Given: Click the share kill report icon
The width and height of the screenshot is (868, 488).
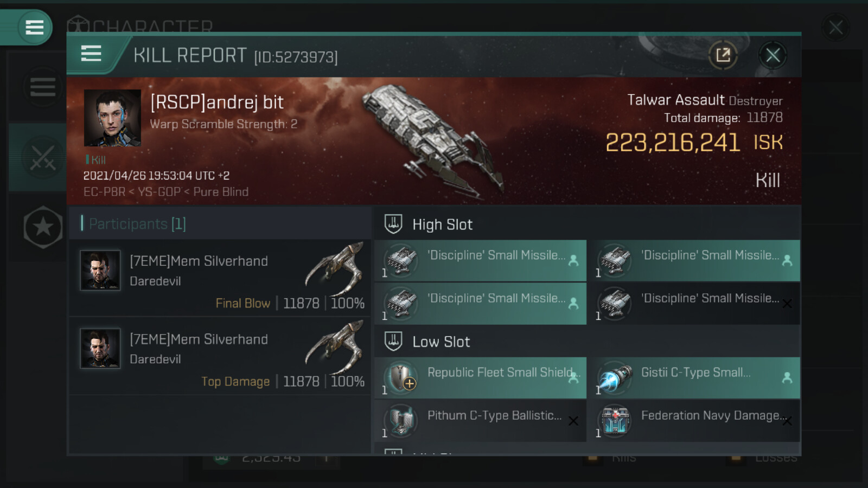Looking at the screenshot, I should pyautogui.click(x=723, y=55).
